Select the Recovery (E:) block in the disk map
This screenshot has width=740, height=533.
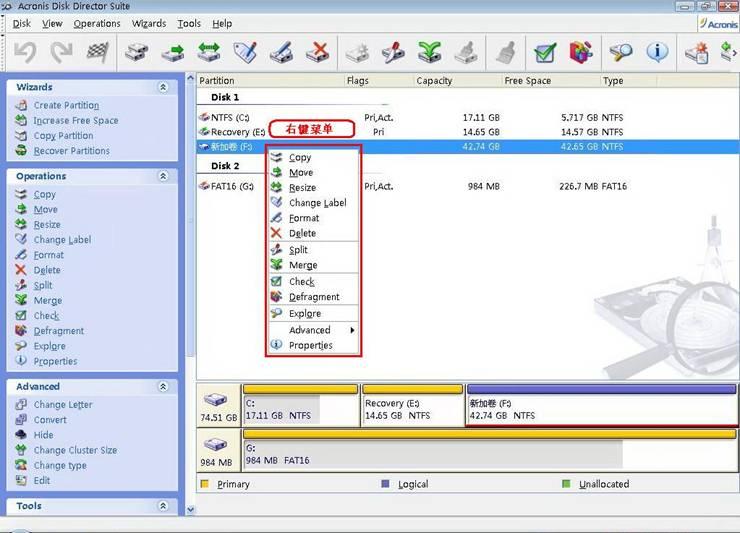[412, 410]
